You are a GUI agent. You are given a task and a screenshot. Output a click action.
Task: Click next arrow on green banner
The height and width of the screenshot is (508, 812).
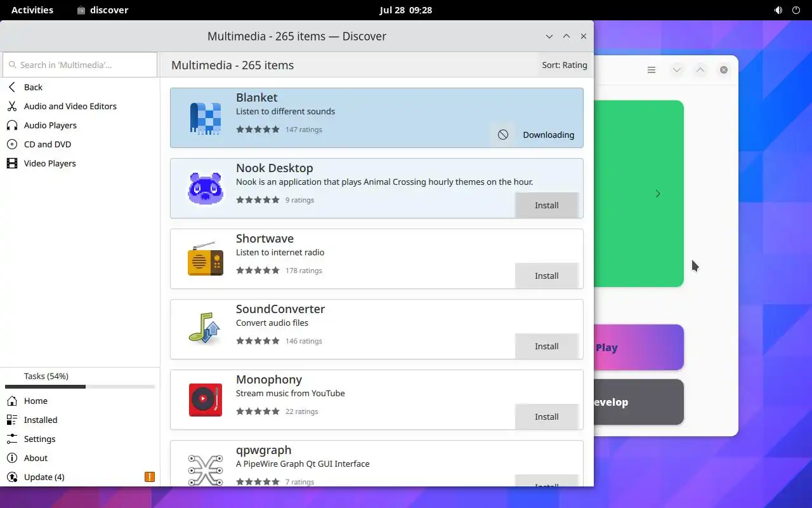click(x=658, y=194)
